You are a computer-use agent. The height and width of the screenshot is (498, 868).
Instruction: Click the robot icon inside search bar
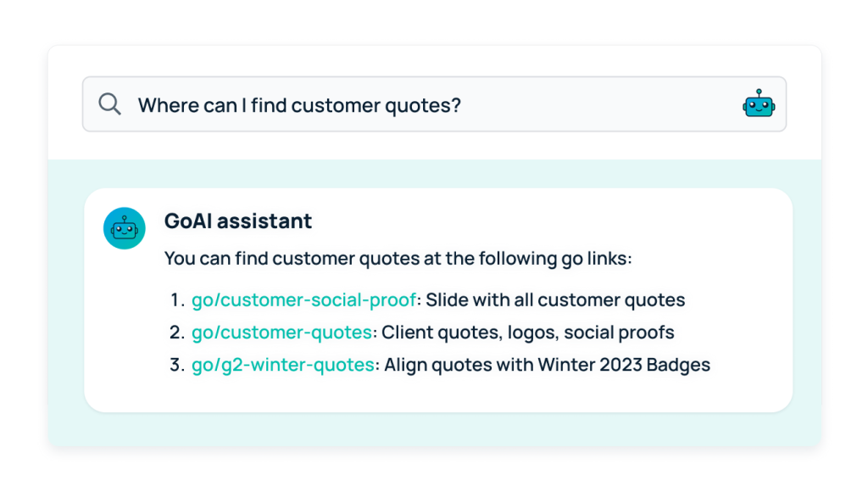[759, 104]
